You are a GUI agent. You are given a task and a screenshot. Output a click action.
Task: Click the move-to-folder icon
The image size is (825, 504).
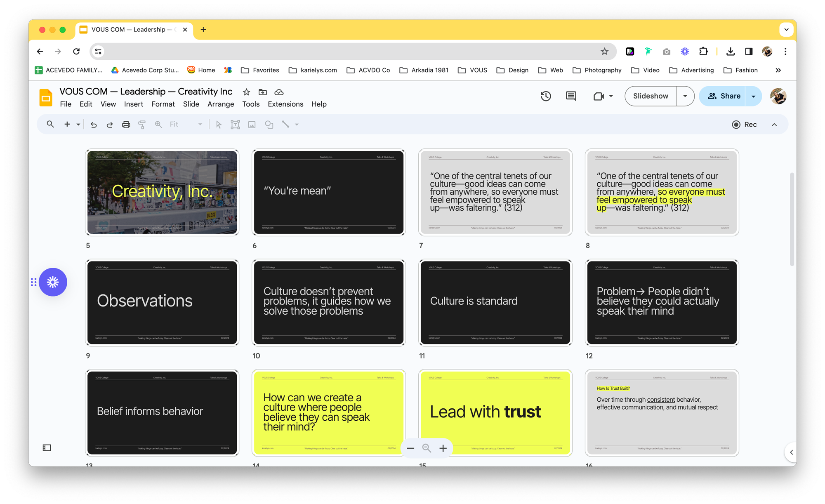point(263,92)
